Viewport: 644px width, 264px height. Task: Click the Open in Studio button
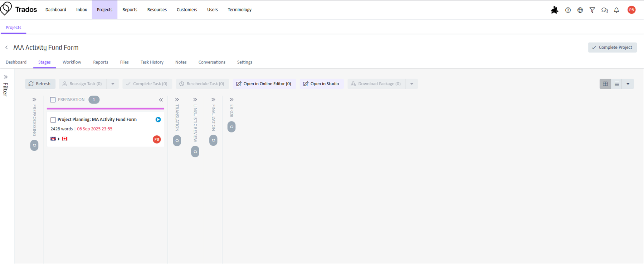tap(321, 84)
